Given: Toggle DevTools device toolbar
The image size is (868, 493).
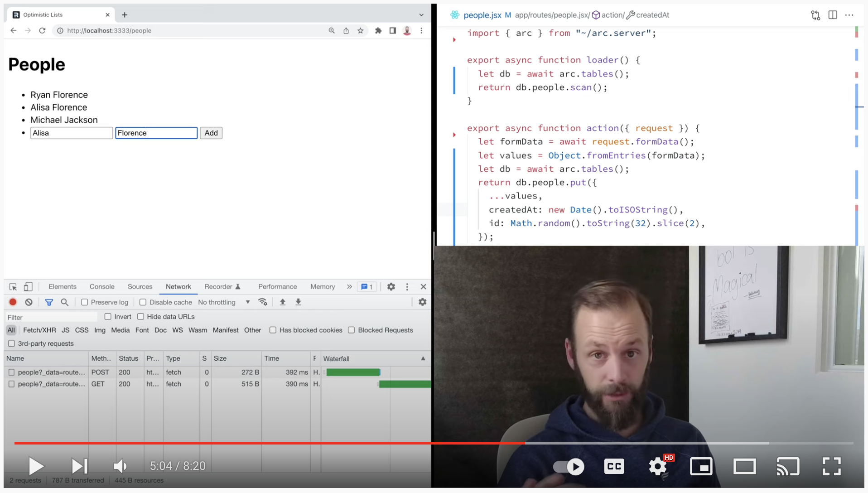Looking at the screenshot, I should (28, 287).
